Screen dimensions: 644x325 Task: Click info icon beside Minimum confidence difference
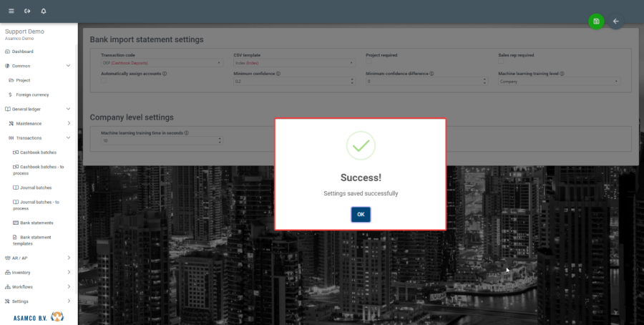[432, 73]
